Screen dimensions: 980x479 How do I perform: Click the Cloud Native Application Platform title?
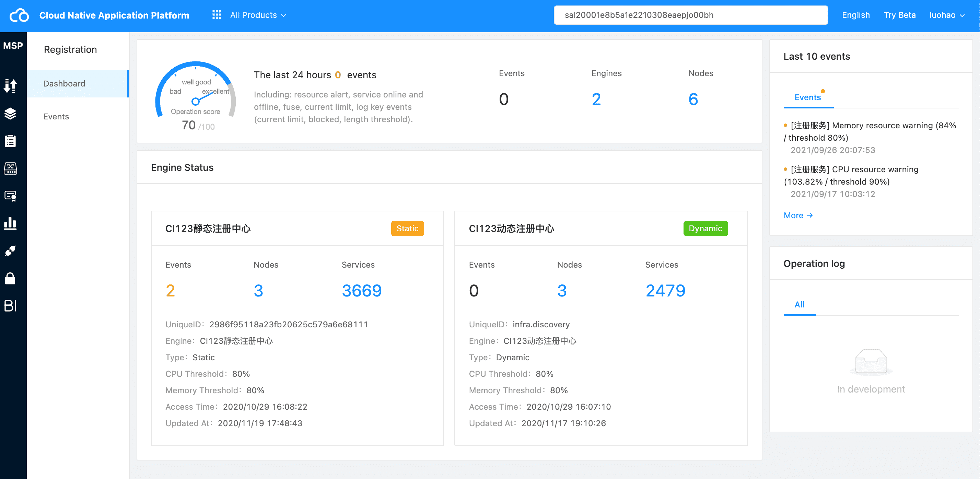(x=114, y=15)
